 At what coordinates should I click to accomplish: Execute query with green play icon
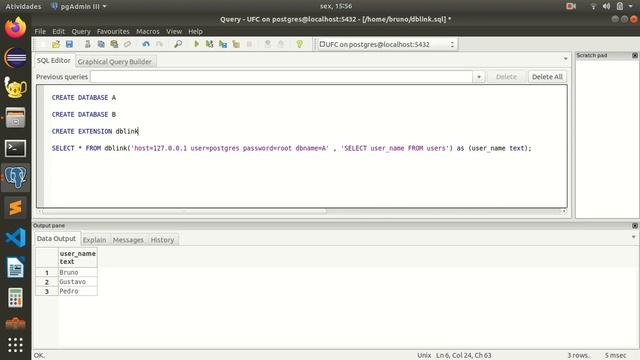196,44
